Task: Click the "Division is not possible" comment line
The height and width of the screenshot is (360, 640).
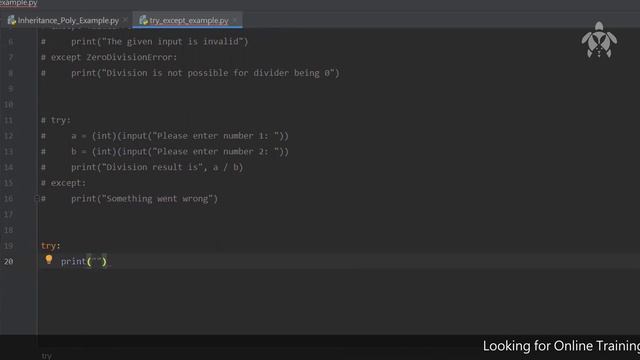Action: pos(190,73)
